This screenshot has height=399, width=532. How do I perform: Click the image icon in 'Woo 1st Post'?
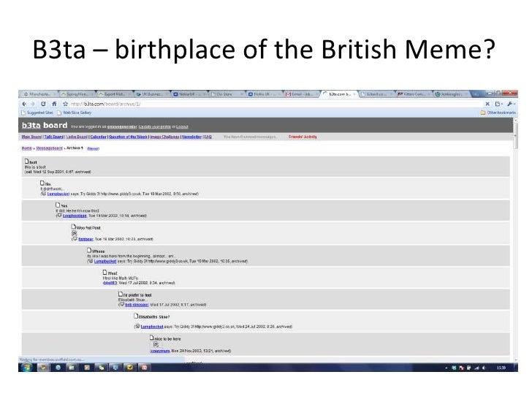coord(75,233)
